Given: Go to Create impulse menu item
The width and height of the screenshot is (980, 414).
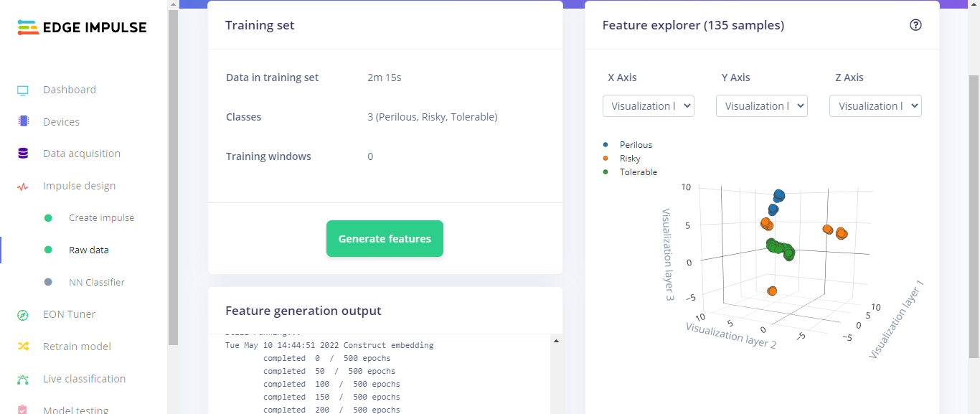Looking at the screenshot, I should (x=101, y=218).
